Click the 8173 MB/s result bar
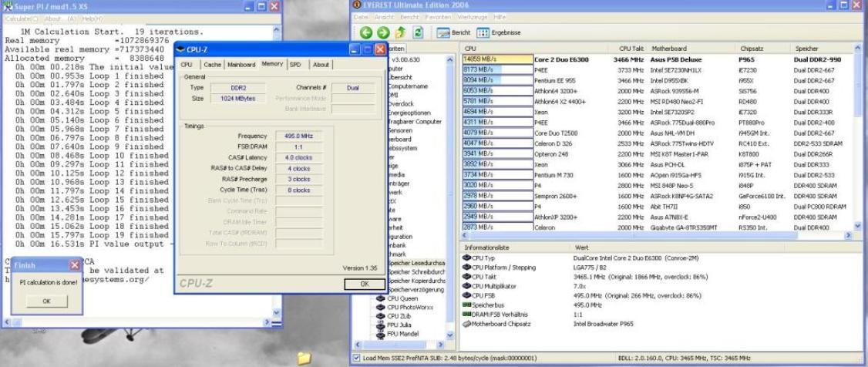 (498, 69)
